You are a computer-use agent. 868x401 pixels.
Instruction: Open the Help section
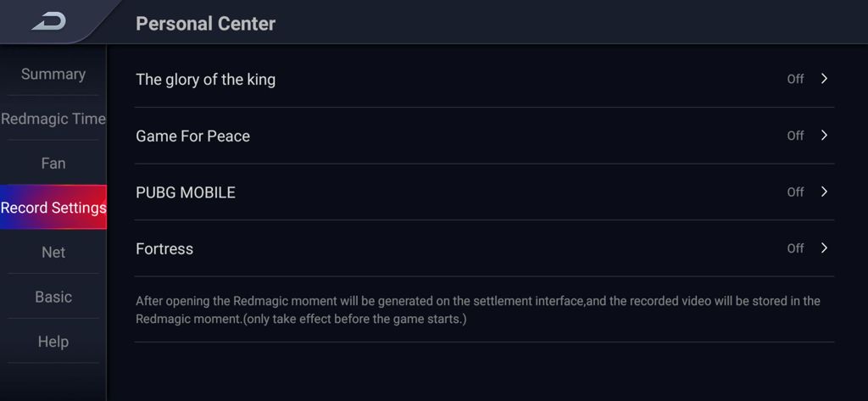click(x=53, y=341)
